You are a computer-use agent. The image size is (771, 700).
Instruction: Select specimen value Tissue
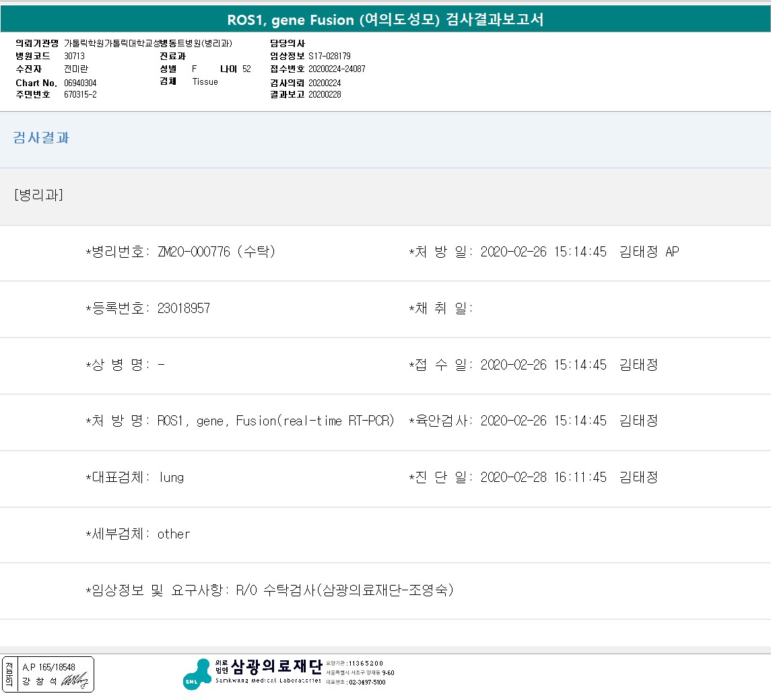coord(205,81)
